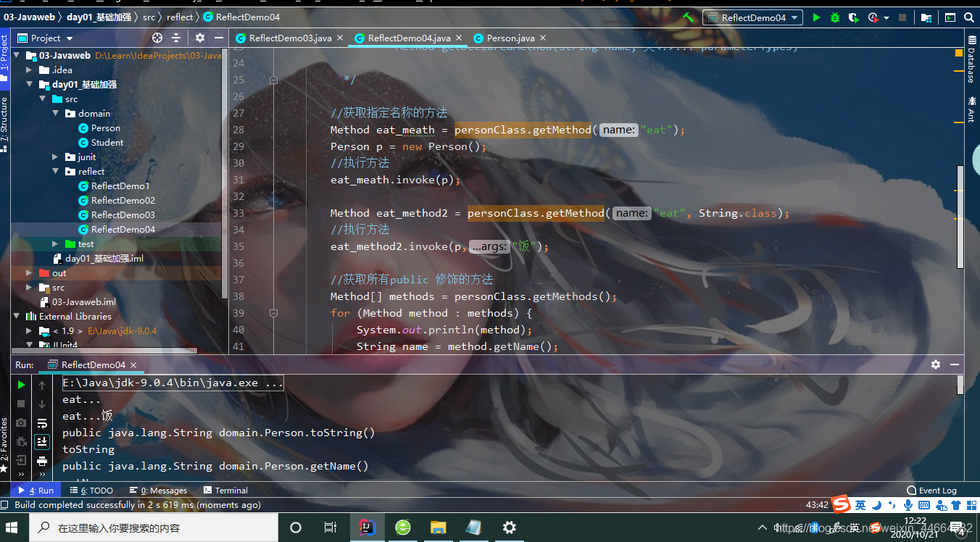980x542 pixels.
Task: Rerun program in Run panel
Action: (x=21, y=385)
